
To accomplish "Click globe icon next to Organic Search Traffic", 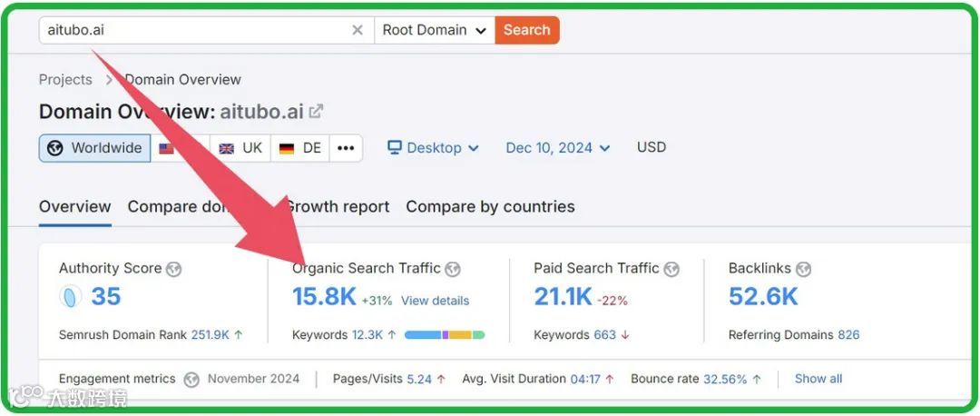I will [x=453, y=269].
